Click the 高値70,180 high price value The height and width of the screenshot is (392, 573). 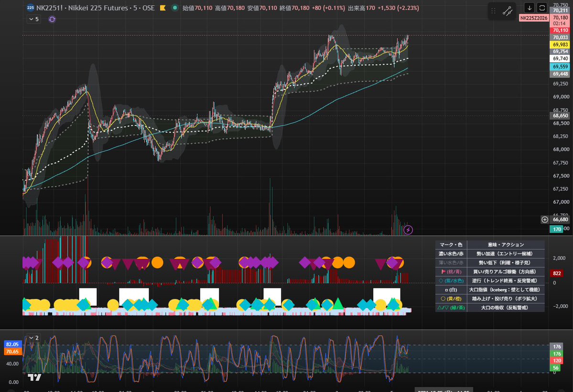[x=230, y=8]
